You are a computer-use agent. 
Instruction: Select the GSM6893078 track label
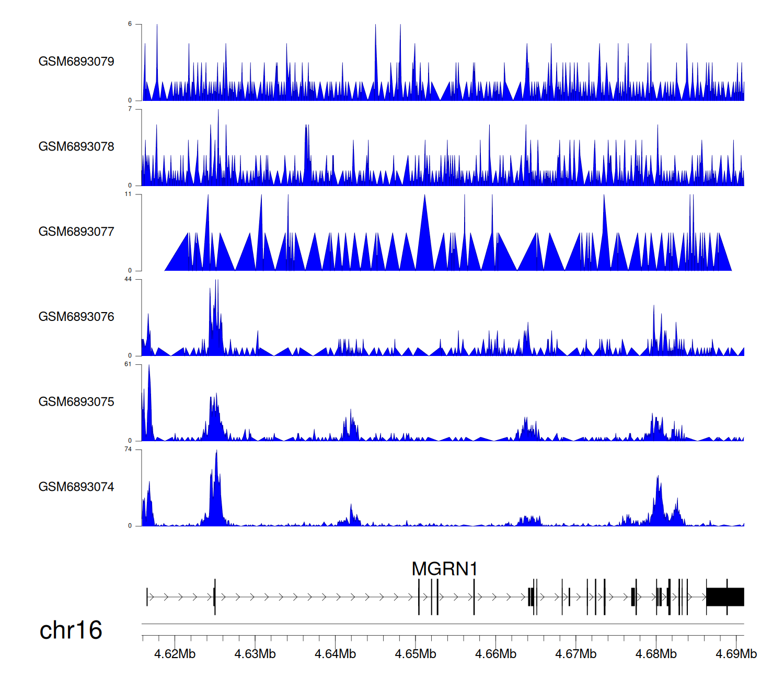(x=76, y=147)
